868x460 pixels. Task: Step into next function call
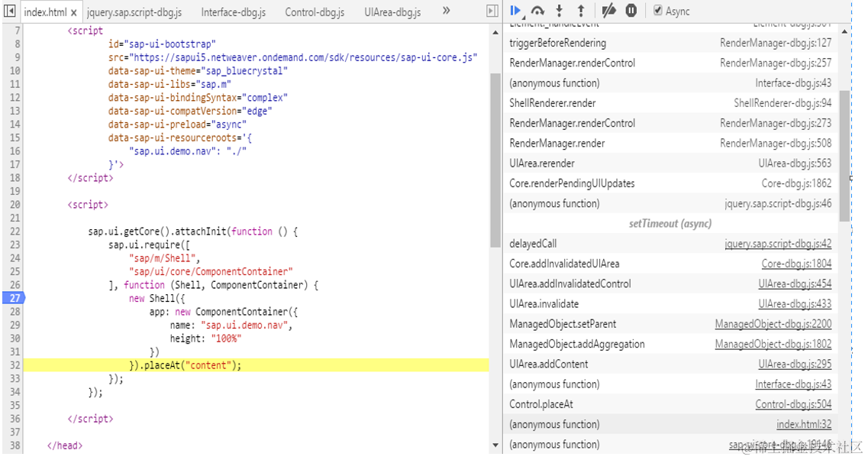(559, 11)
